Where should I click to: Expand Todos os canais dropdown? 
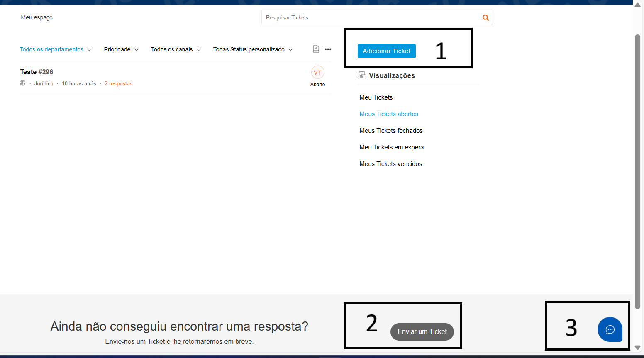point(176,49)
